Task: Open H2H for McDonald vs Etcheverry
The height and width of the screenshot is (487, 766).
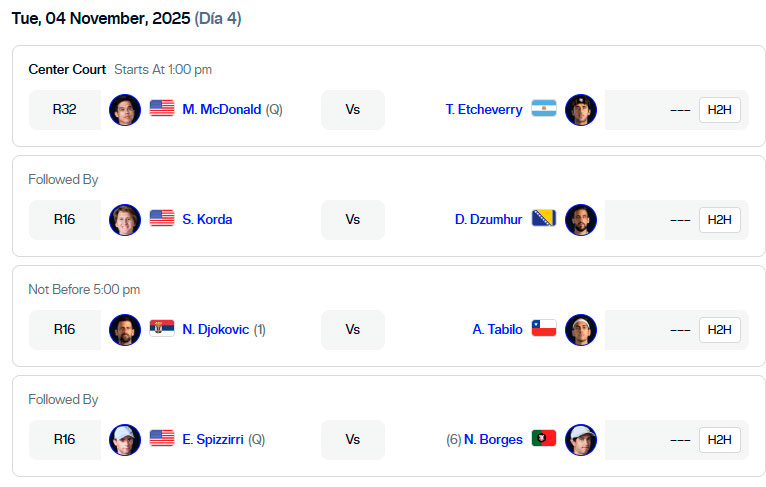Action: tap(719, 110)
